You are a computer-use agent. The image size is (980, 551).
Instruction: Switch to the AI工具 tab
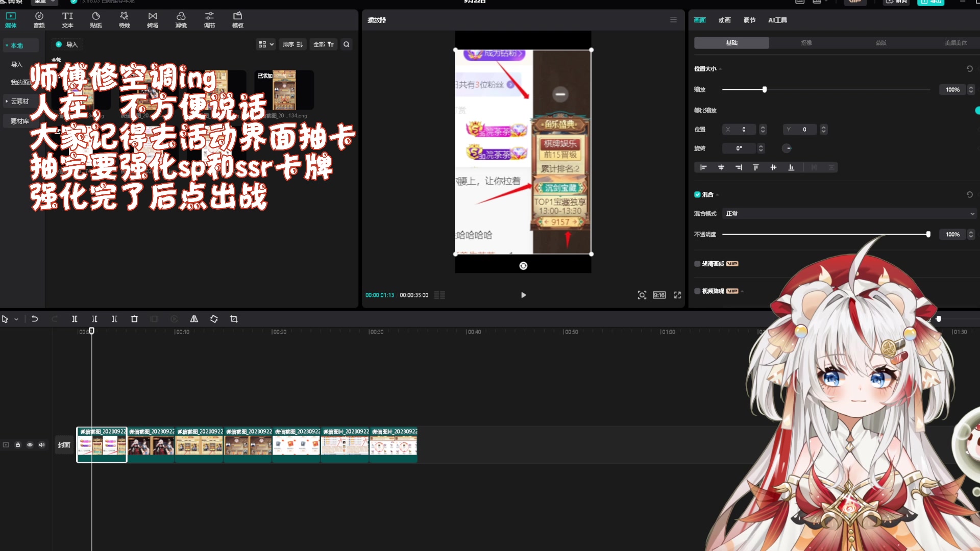pyautogui.click(x=778, y=20)
